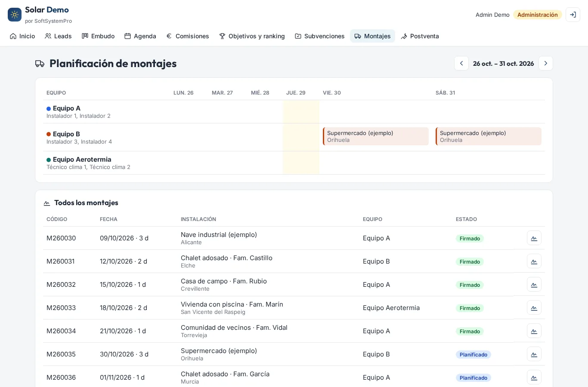Click the truck icon beside Planificación title
The width and height of the screenshot is (588, 387).
point(40,64)
